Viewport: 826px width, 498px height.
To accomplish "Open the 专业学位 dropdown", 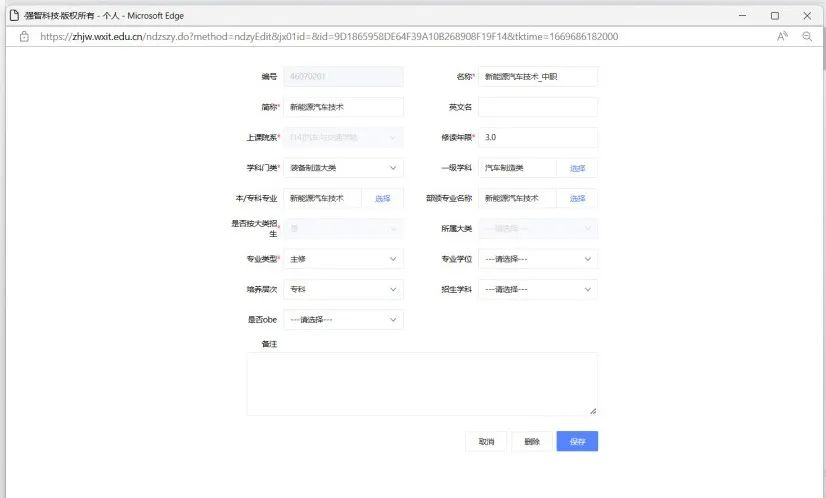I will tap(537, 259).
